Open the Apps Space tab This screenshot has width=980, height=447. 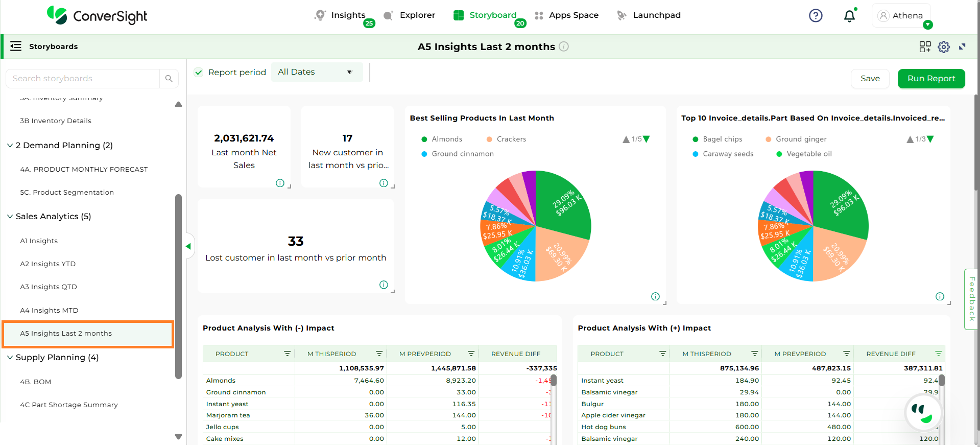click(566, 15)
